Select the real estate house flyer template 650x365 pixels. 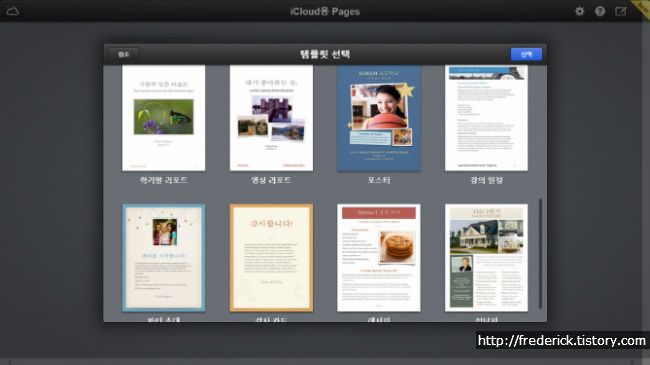(486, 258)
